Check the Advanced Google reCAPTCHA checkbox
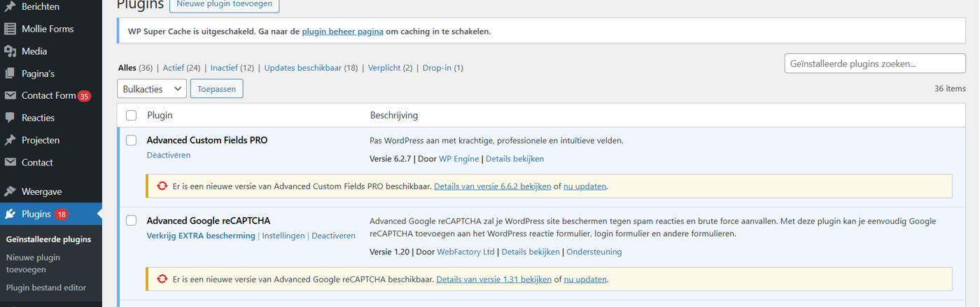This screenshot has width=980, height=307. click(x=131, y=221)
